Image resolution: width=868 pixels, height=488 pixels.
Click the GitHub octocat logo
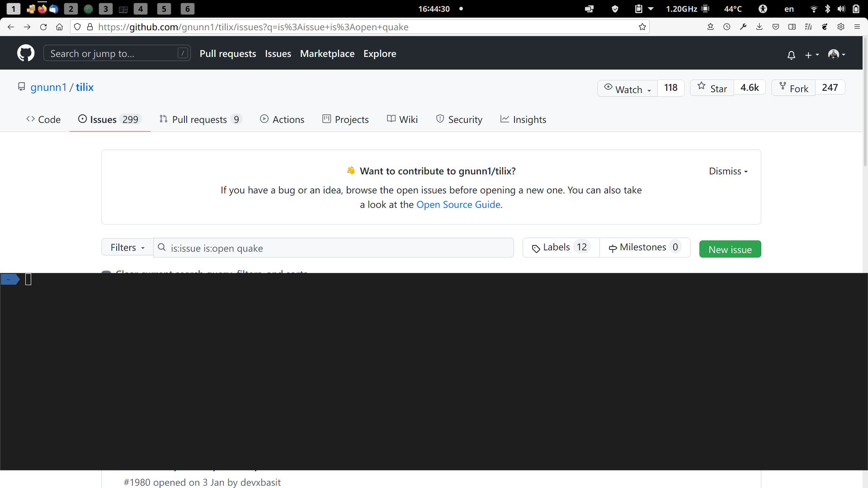click(x=26, y=53)
